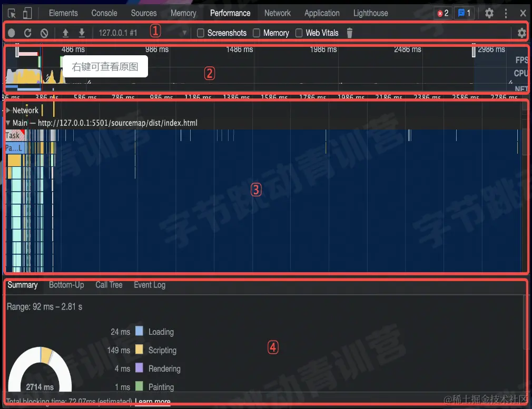Click the save profile download icon

82,33
